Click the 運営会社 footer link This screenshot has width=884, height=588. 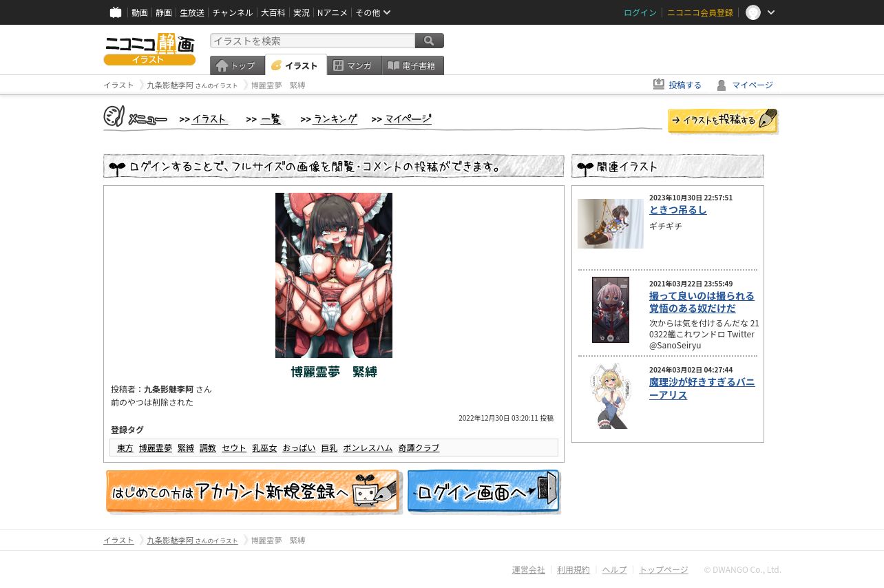[x=529, y=569]
